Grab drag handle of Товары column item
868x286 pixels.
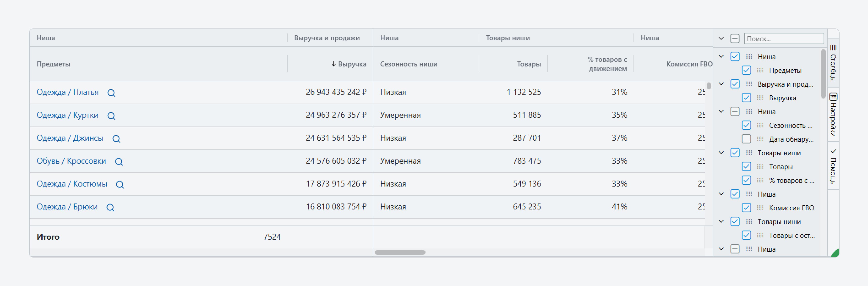tap(760, 167)
